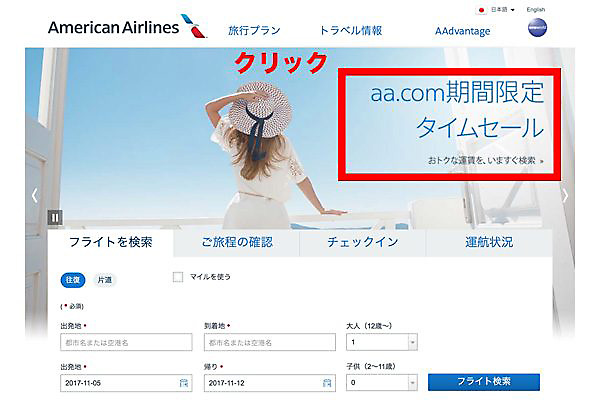The image size is (600, 400).
Task: Click おトクな運賃を、いますぐ検索 link
Action: coord(485,160)
